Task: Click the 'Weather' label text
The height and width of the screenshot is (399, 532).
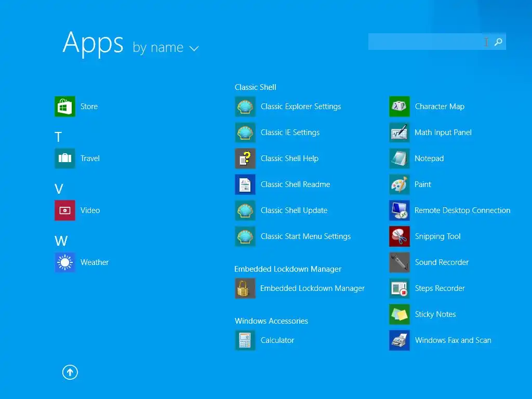Action: [x=95, y=262]
